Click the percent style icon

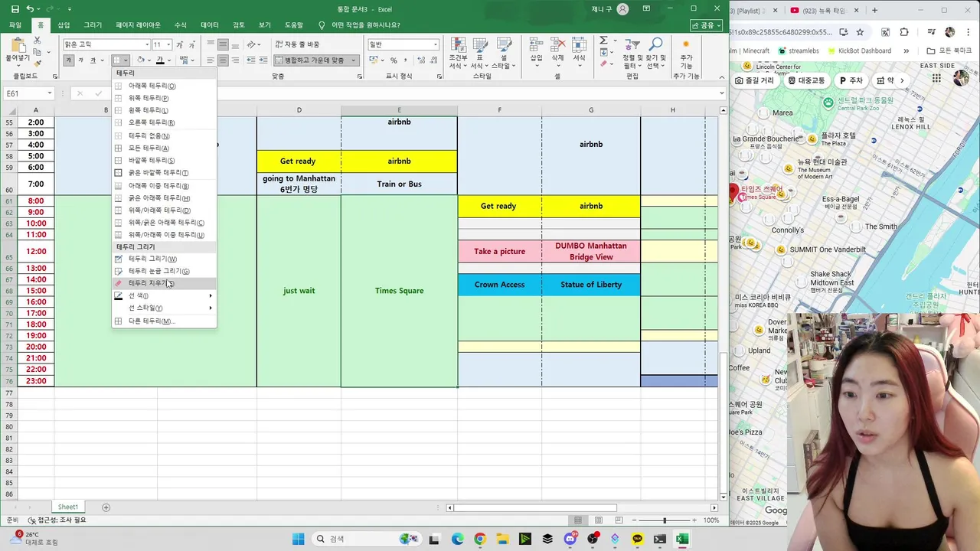(394, 60)
